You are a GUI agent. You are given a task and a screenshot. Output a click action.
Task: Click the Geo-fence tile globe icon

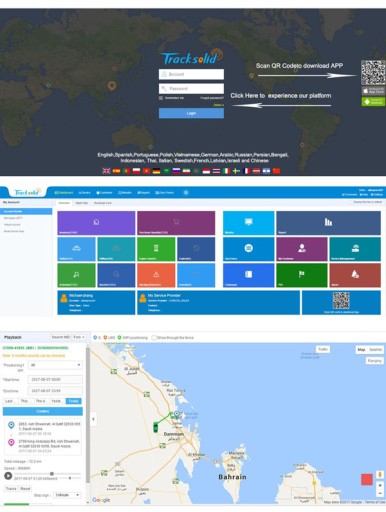click(248, 248)
